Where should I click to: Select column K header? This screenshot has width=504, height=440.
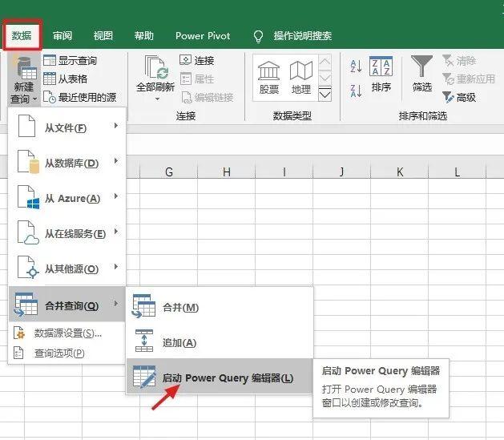click(x=400, y=172)
